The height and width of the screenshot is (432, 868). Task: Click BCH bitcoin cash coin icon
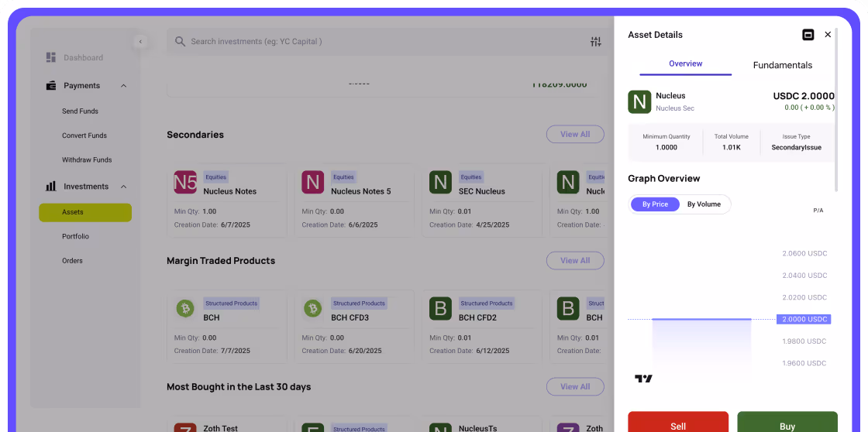click(x=185, y=308)
